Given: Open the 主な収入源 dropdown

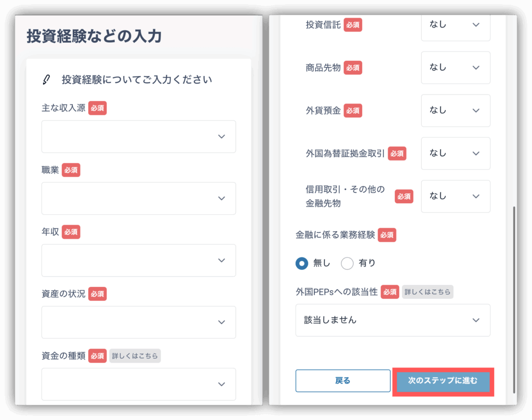Looking at the screenshot, I should [139, 137].
